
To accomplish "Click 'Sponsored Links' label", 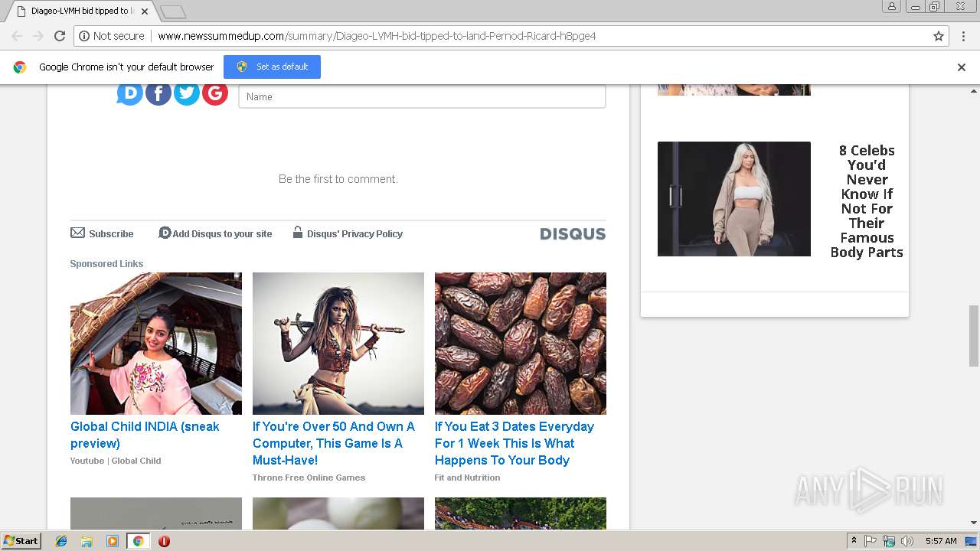I will click(106, 264).
